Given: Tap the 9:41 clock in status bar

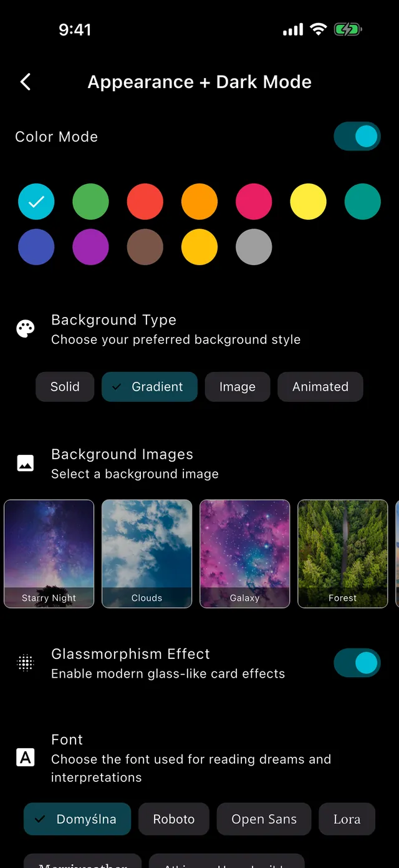Looking at the screenshot, I should tap(75, 29).
